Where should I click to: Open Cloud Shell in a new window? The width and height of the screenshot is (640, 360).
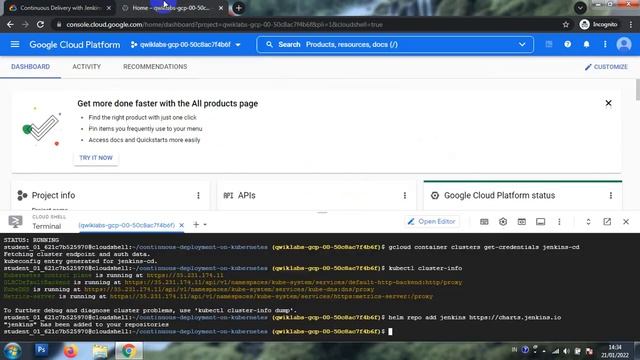(607, 222)
